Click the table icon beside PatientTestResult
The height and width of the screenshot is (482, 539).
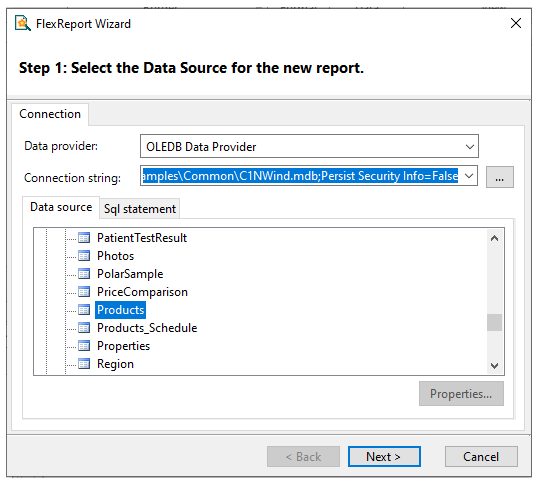[84, 238]
